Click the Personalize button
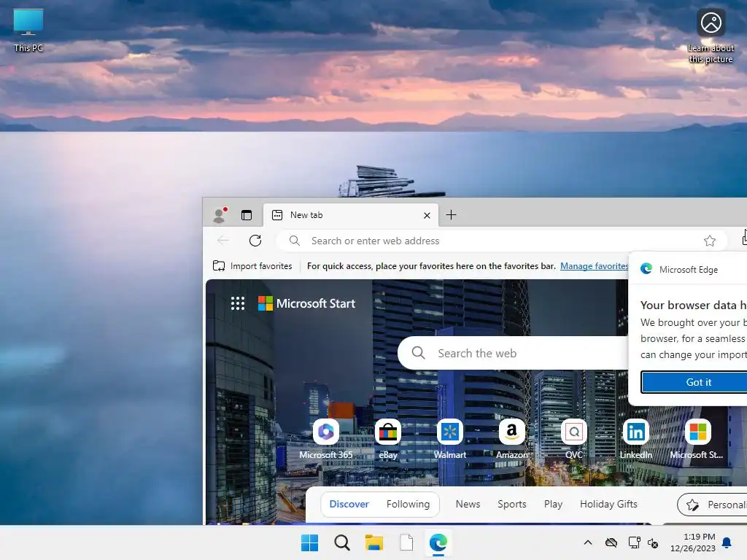Screen dimensions: 747x560 (712, 505)
